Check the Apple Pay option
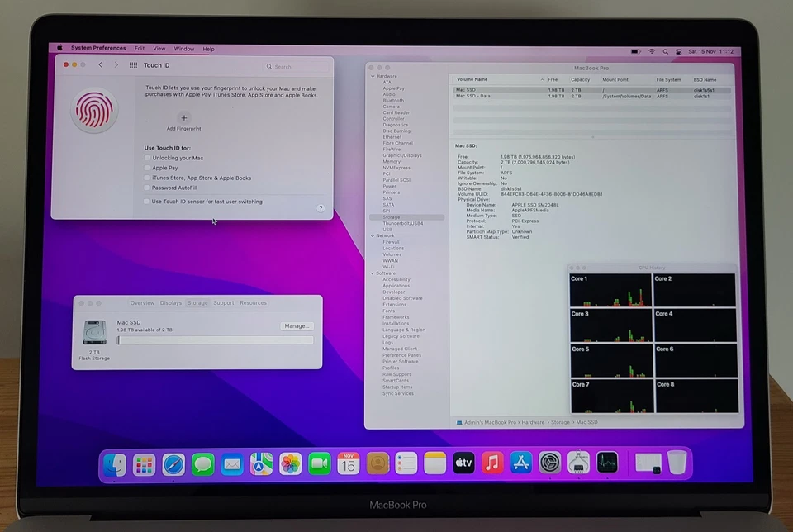Screen dimensions: 793x532 tap(146, 168)
